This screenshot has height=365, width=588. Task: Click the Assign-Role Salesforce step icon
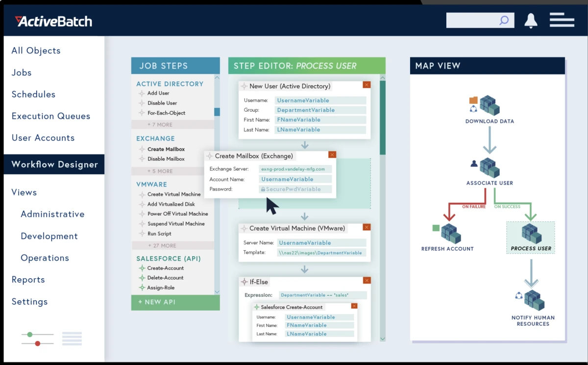point(142,288)
